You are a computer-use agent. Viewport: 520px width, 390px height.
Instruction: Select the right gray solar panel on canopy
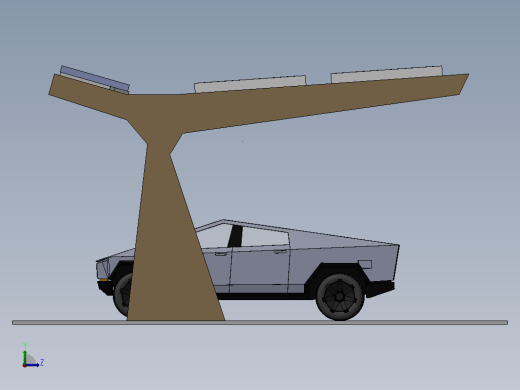coord(387,75)
